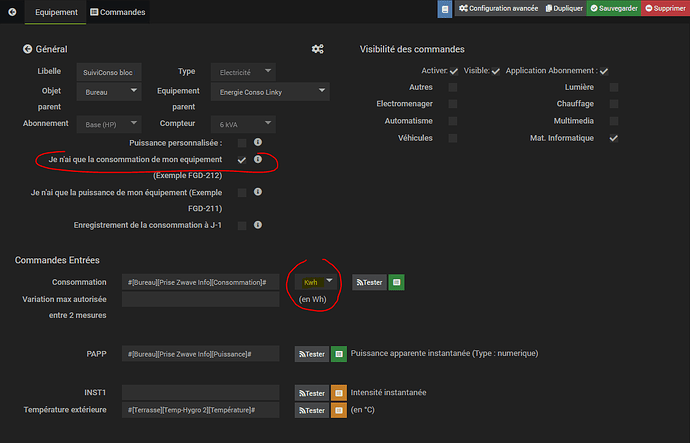Open command picker for PAPP (green icon)
This screenshot has height=443, width=690.
pyautogui.click(x=339, y=354)
